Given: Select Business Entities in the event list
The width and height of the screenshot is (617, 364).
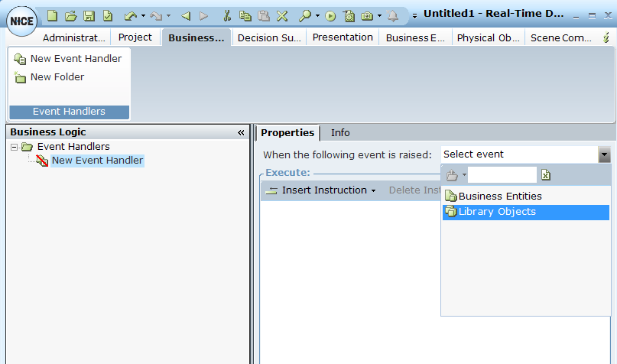Looking at the screenshot, I should click(500, 197).
